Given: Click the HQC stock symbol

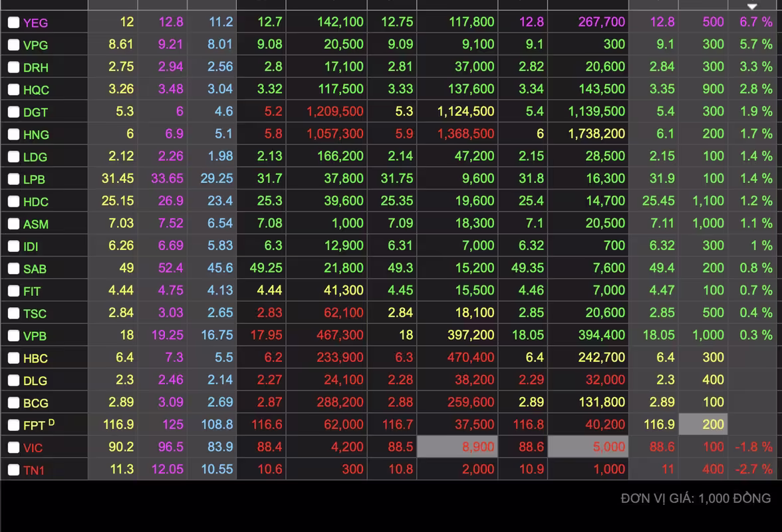Looking at the screenshot, I should coord(36,90).
